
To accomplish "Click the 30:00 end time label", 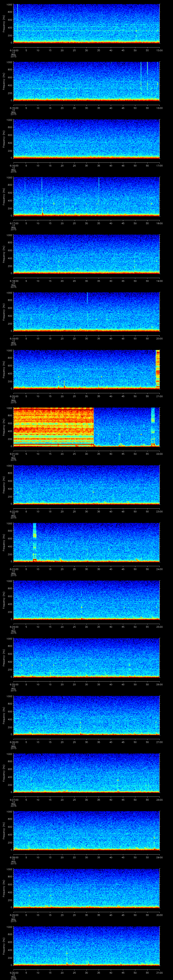I will click(160, 915).
